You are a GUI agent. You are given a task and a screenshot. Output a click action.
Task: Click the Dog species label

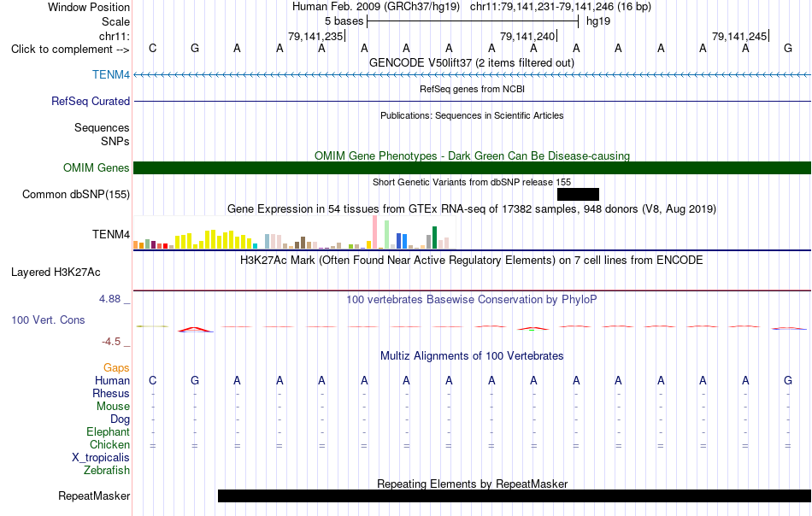pos(120,419)
